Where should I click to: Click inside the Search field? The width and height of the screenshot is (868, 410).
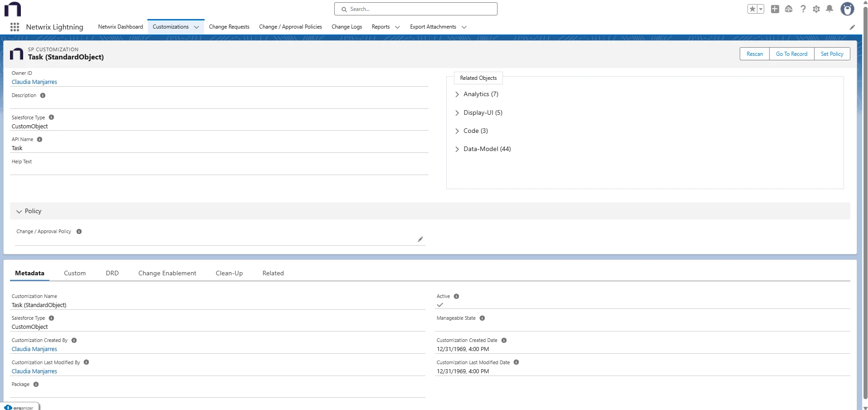(x=415, y=9)
